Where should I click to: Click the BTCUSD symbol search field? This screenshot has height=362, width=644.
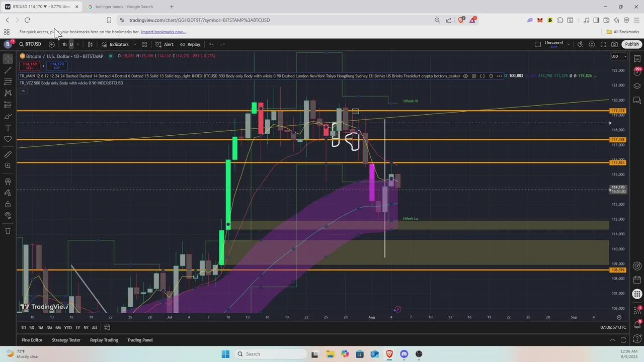pyautogui.click(x=31, y=44)
